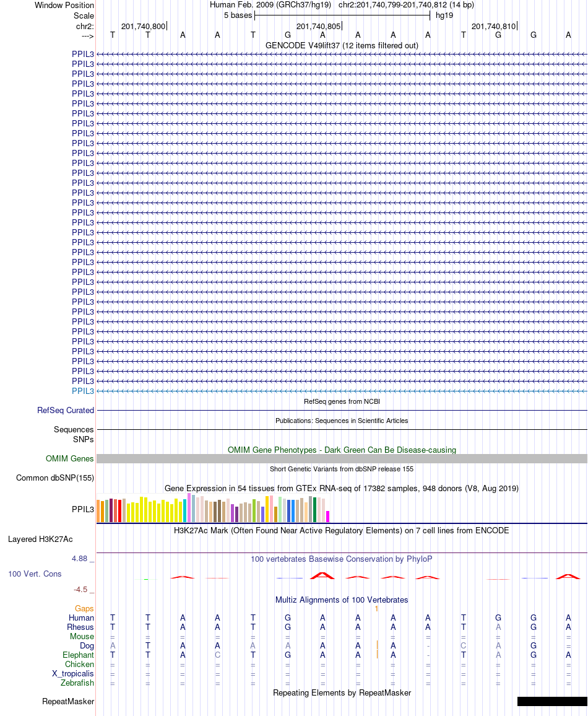The width and height of the screenshot is (588, 716).
Task: Select the Human alignment row label
Action: [81, 618]
